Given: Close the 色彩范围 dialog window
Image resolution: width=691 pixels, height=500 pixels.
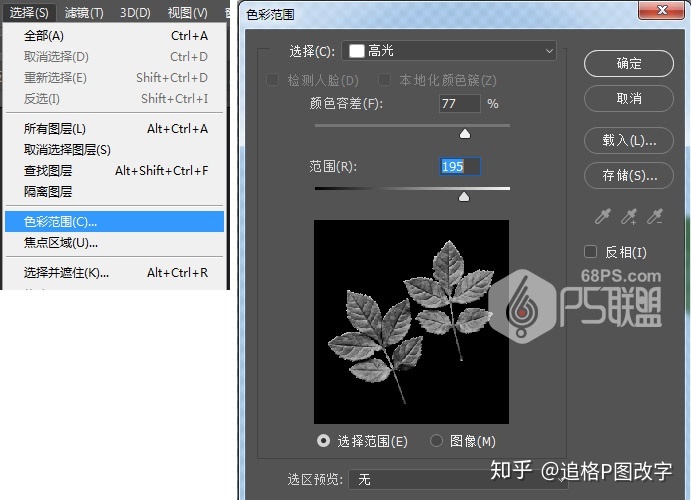Looking at the screenshot, I should tap(661, 10).
